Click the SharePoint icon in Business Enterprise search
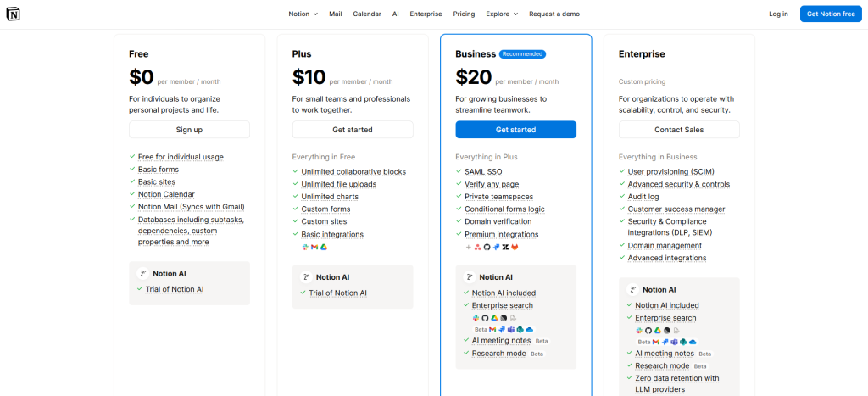This screenshot has height=396, width=868. point(520,330)
